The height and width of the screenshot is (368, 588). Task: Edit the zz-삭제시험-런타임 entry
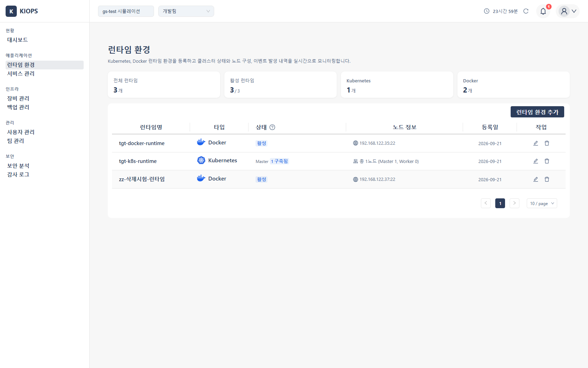coord(535,179)
